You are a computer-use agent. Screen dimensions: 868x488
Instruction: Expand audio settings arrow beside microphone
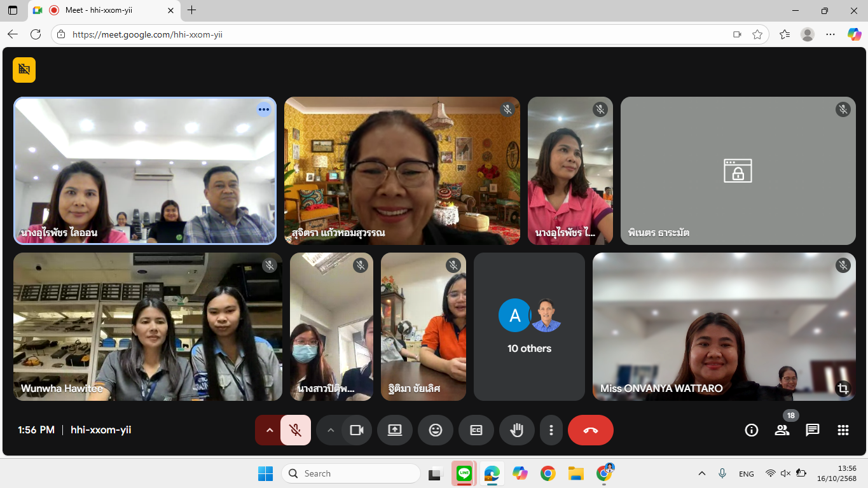(269, 430)
